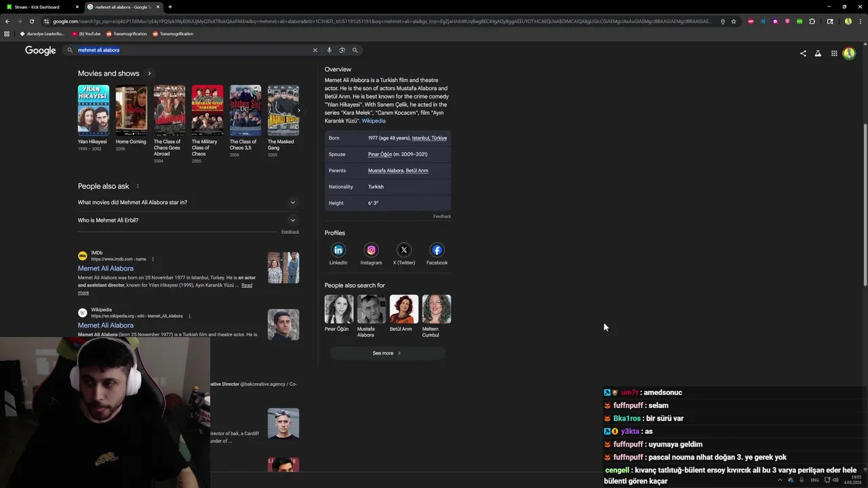The height and width of the screenshot is (488, 868).
Task: Open the Google apps grid
Action: pyautogui.click(x=834, y=54)
